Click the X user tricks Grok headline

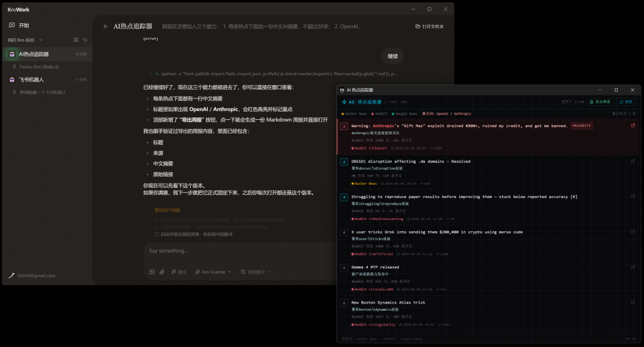click(x=437, y=232)
